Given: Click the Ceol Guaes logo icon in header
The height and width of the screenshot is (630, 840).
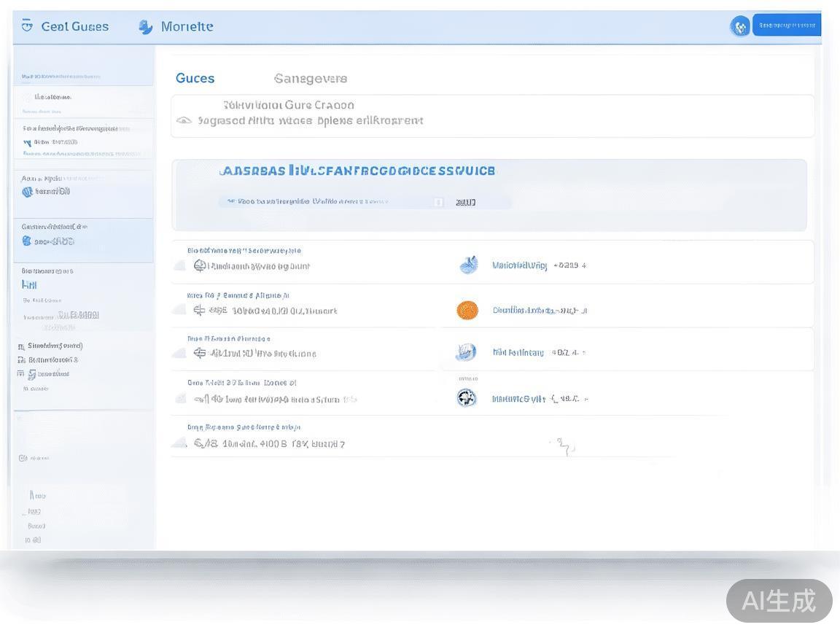Looking at the screenshot, I should coord(27,26).
